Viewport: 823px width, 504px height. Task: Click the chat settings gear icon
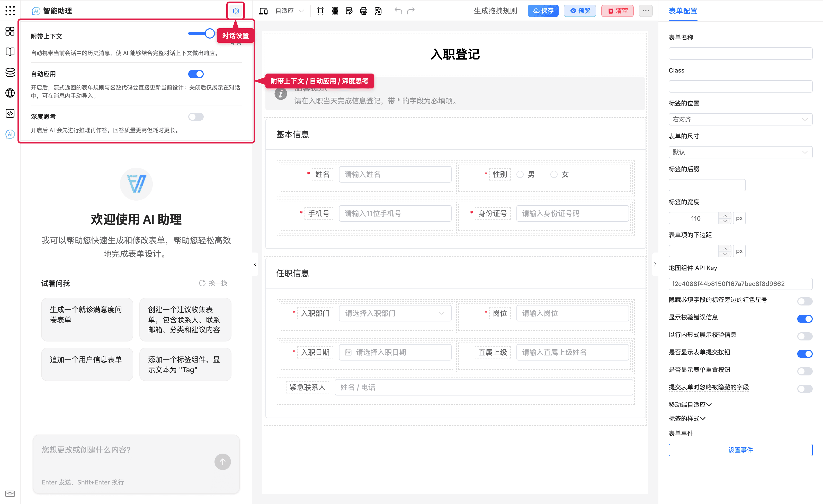coord(236,11)
